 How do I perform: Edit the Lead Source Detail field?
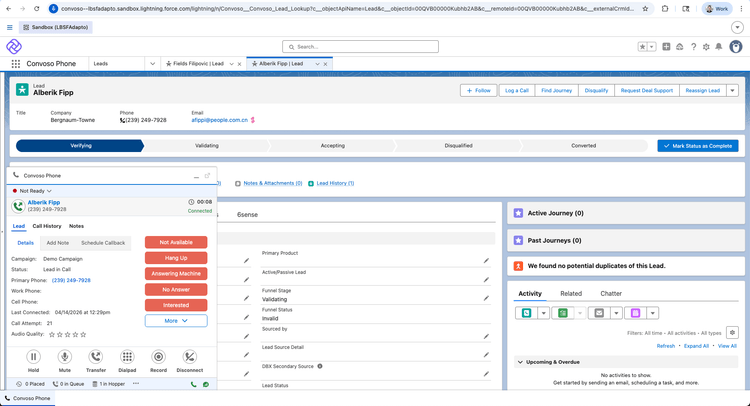486,355
